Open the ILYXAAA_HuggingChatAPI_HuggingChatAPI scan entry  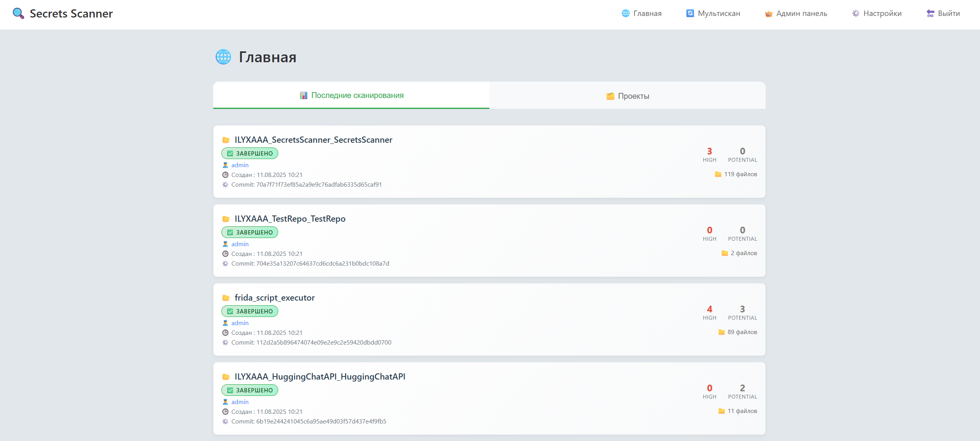click(319, 377)
